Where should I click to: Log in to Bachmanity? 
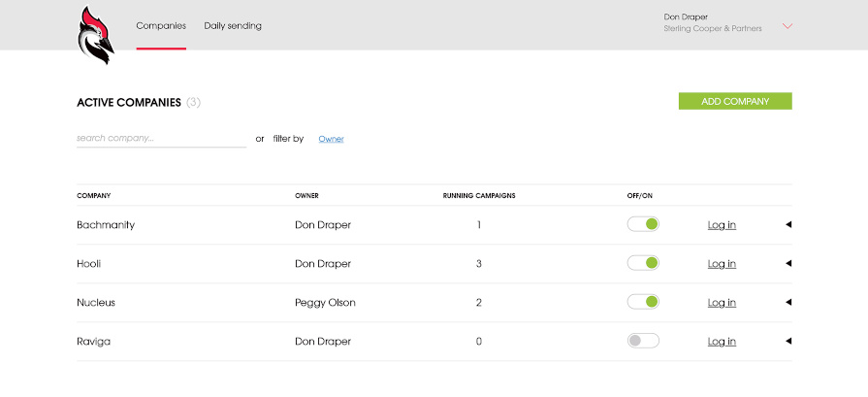coord(722,225)
